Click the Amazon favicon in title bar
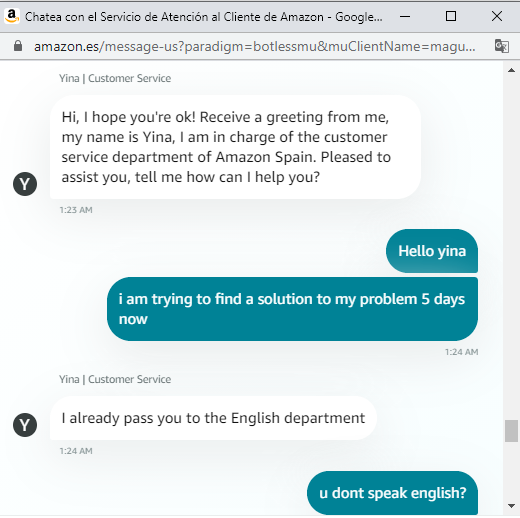 pos(12,16)
